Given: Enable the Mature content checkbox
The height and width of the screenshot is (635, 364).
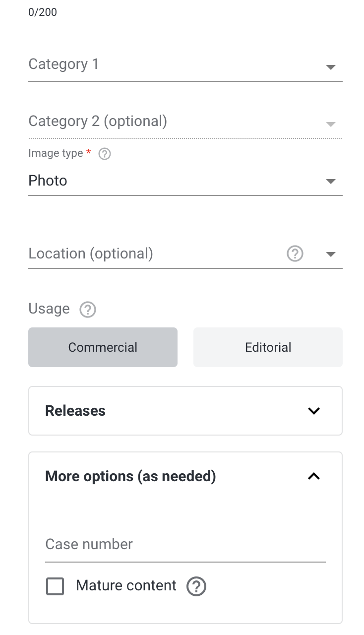Looking at the screenshot, I should point(55,586).
